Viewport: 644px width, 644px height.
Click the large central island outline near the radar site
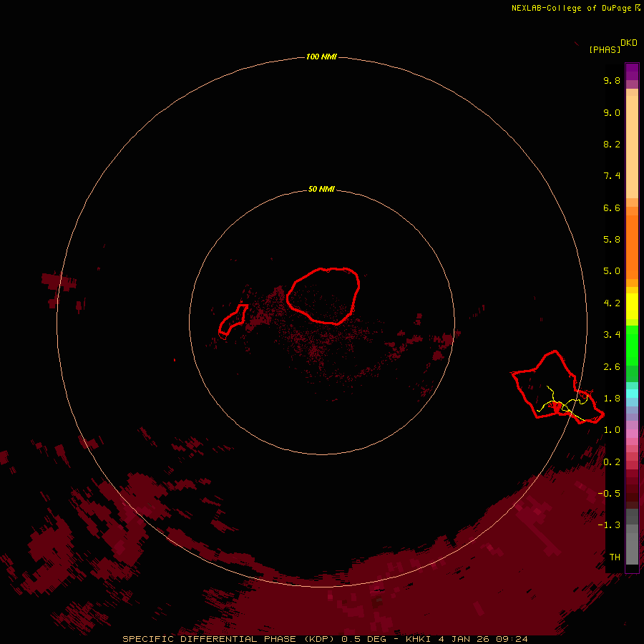[323, 296]
